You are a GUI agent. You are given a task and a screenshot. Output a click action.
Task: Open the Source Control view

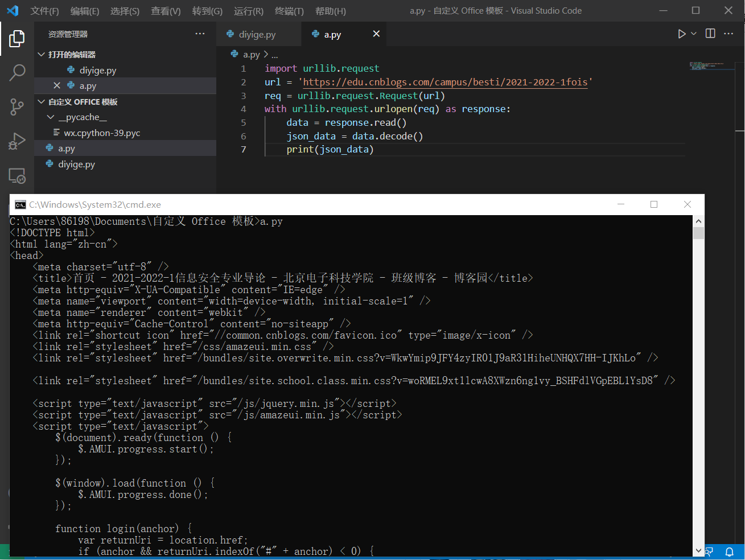[17, 106]
